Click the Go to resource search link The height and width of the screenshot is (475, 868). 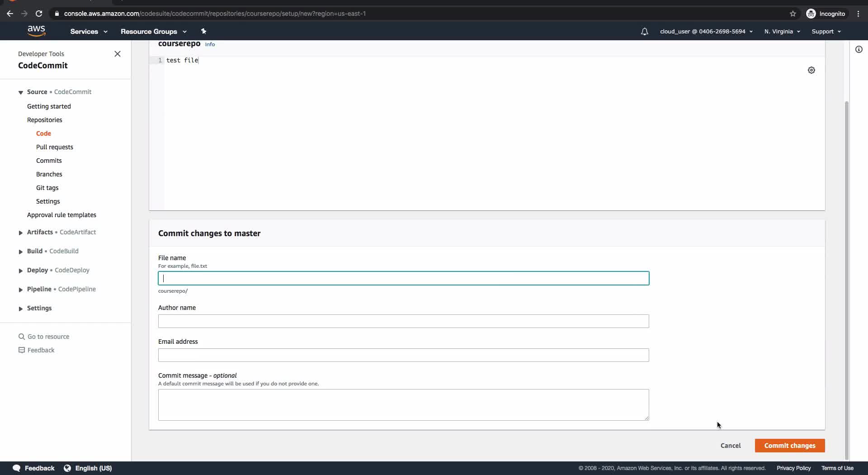(x=48, y=337)
